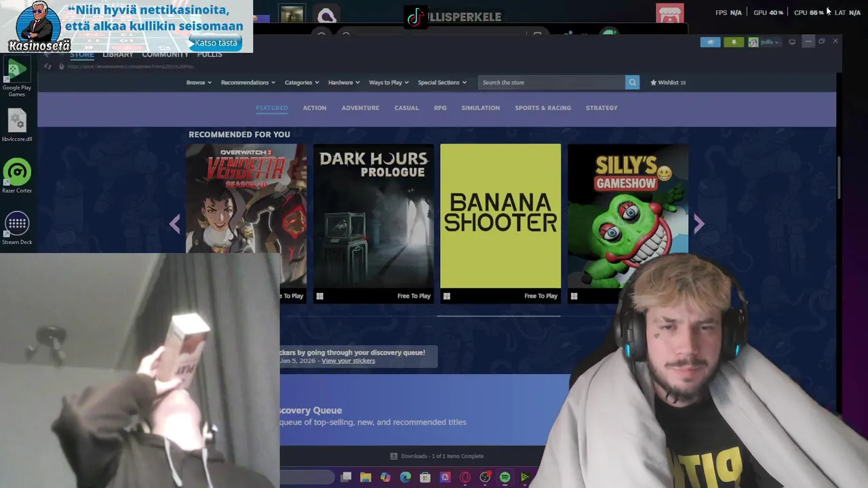Screen dimensions: 868x488
Task: Open Razer Cortex desktop shortcut
Action: pyautogui.click(x=17, y=176)
